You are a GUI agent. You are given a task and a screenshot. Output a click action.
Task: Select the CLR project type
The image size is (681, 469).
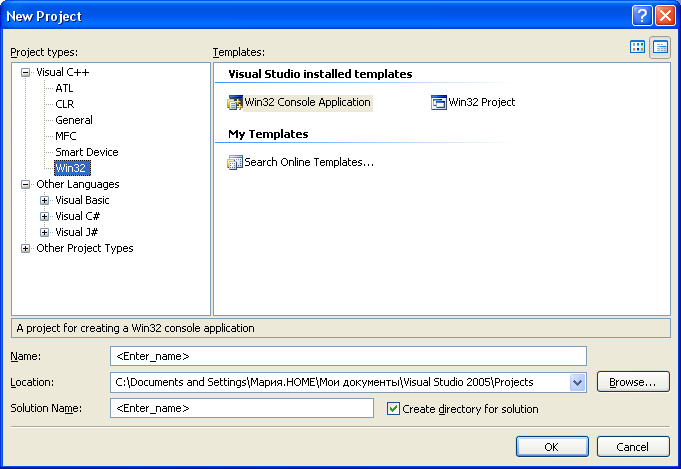[65, 104]
